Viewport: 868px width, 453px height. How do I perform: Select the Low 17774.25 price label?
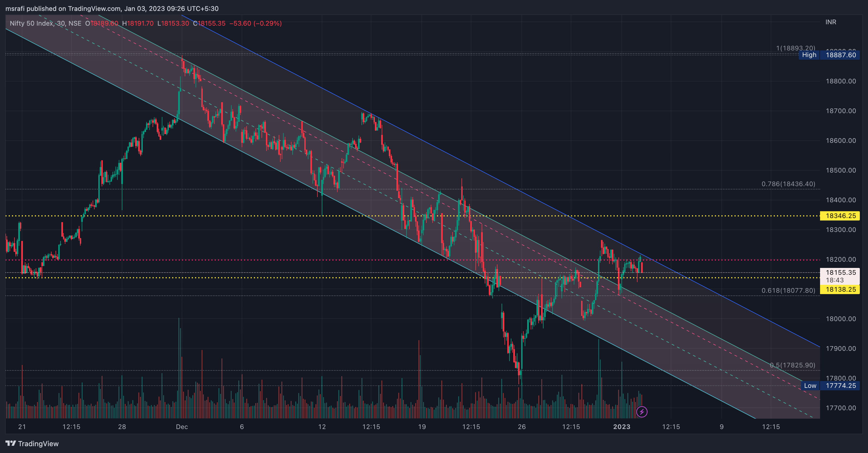[830, 386]
